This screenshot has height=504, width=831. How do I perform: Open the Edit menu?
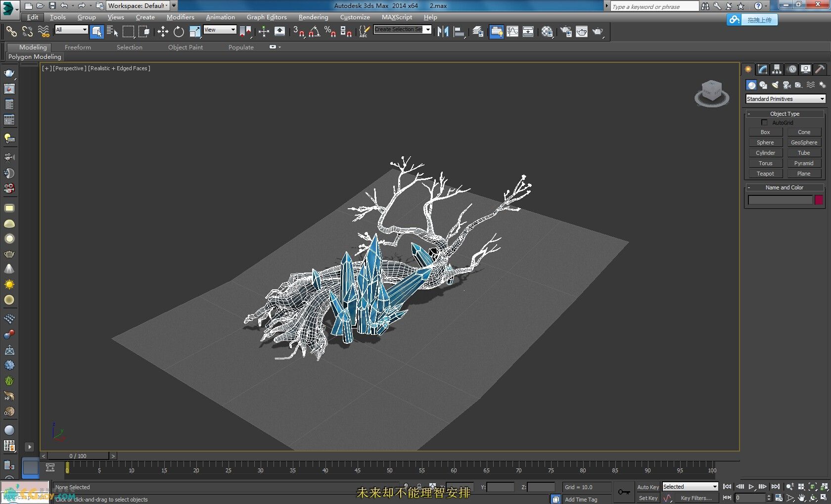33,17
